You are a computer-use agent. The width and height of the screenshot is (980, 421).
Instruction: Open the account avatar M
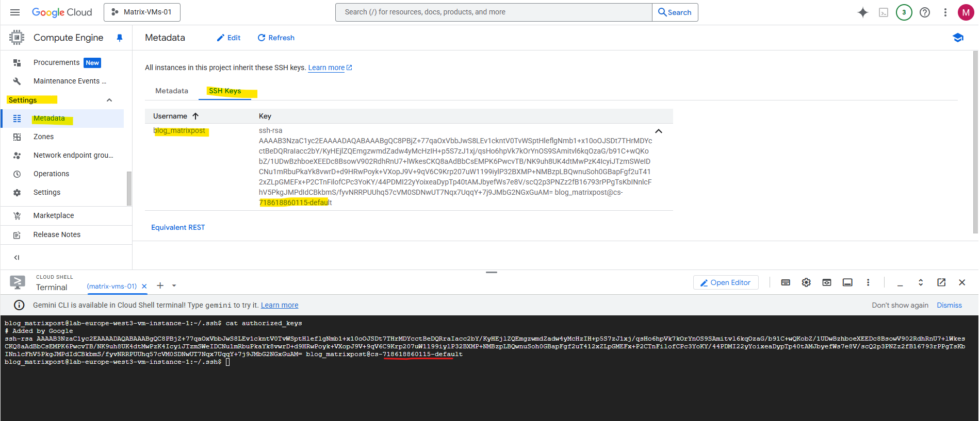click(966, 12)
